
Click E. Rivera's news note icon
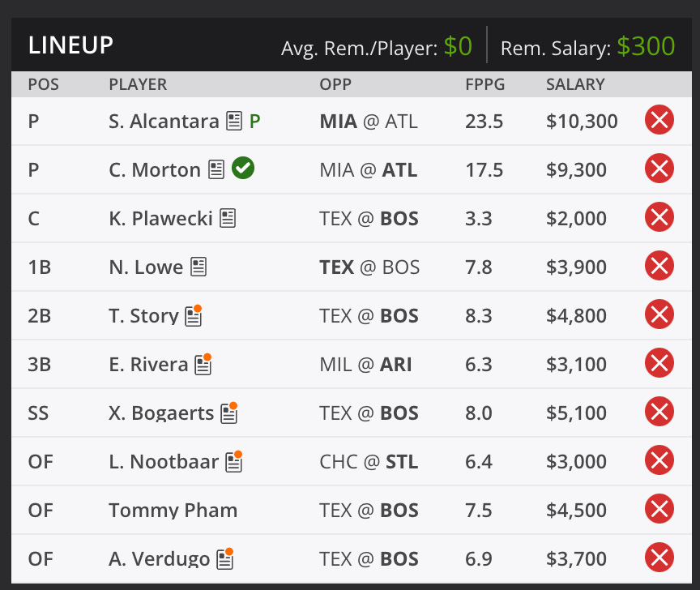point(202,365)
